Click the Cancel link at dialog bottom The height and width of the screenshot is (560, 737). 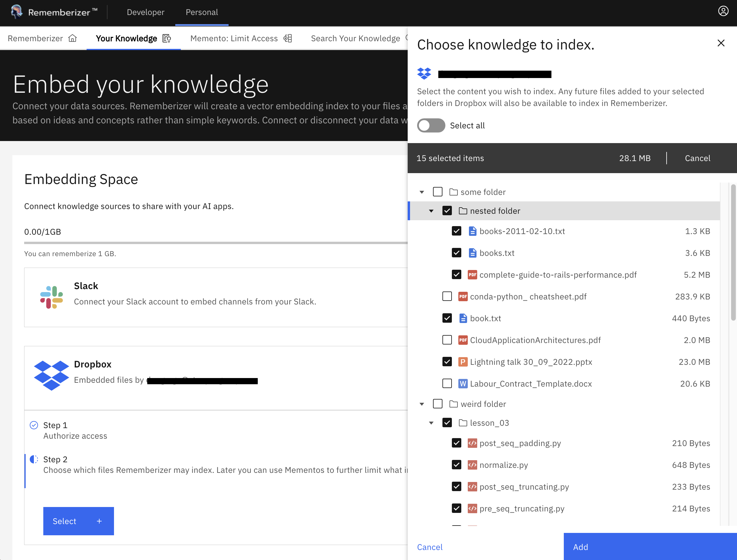429,547
